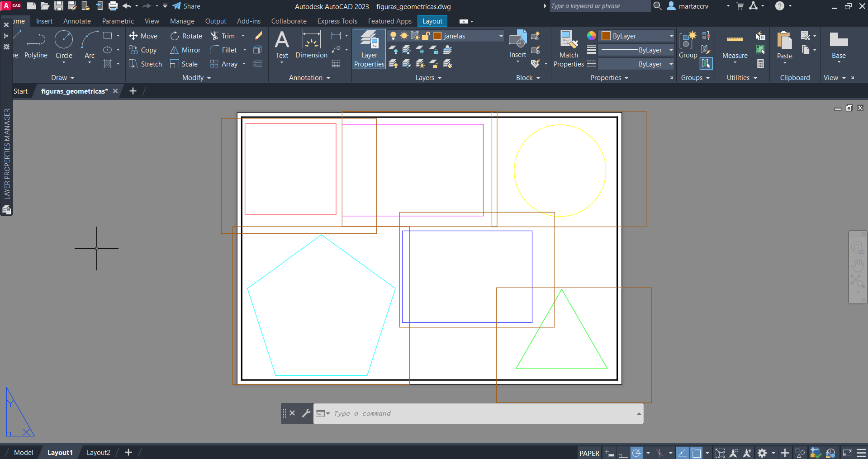868x459 pixels.
Task: Click the ByLayer orange color swatch
Action: 606,36
